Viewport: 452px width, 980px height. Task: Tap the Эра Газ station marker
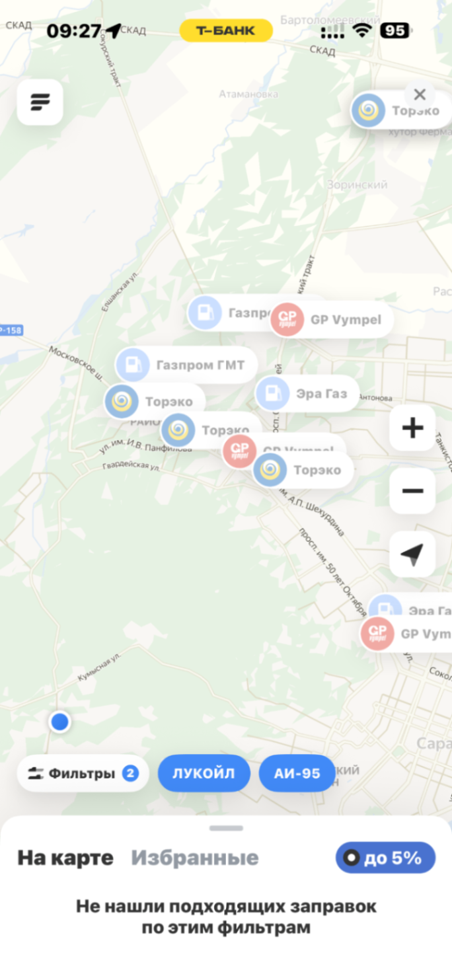click(307, 394)
